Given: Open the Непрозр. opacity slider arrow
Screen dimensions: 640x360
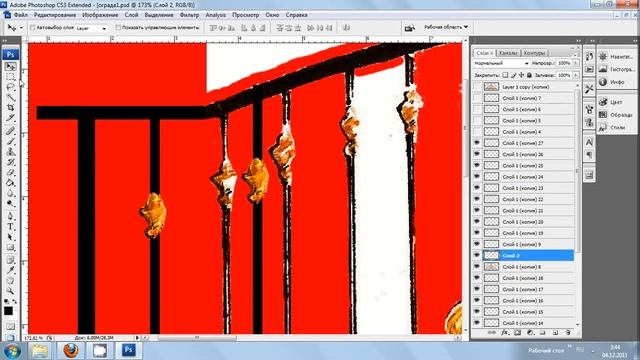Looking at the screenshot, I should pos(576,63).
